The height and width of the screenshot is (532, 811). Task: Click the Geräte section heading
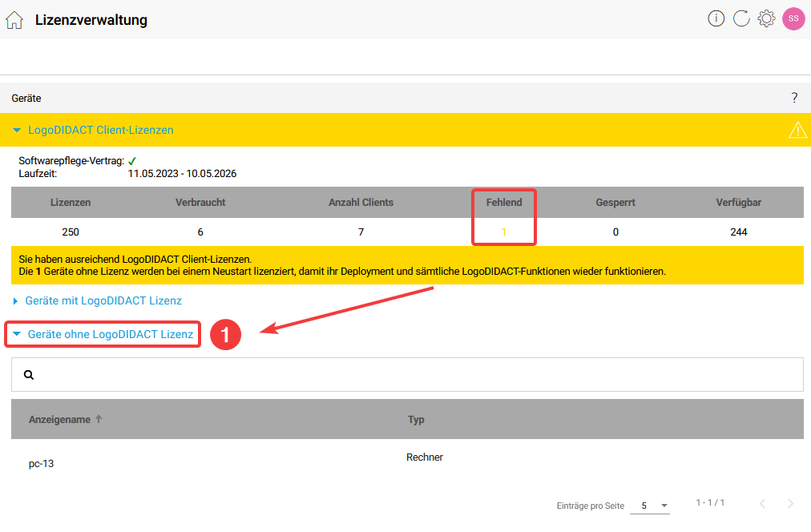[x=26, y=99]
